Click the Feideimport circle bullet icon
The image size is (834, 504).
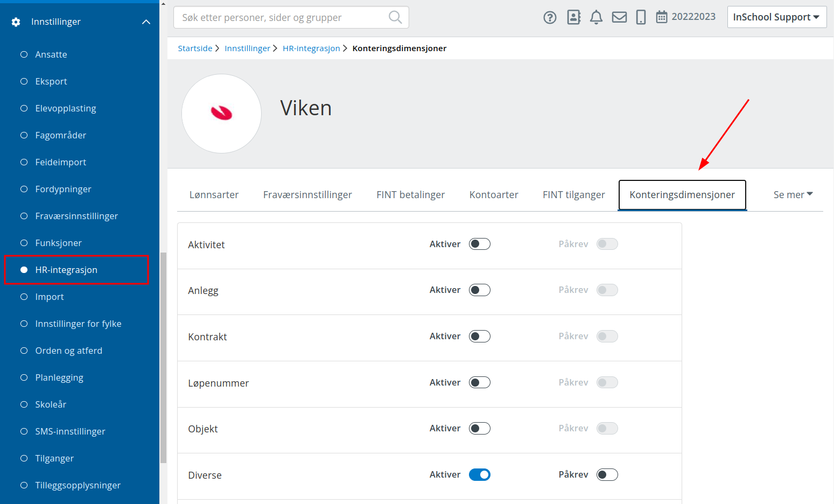tap(24, 162)
